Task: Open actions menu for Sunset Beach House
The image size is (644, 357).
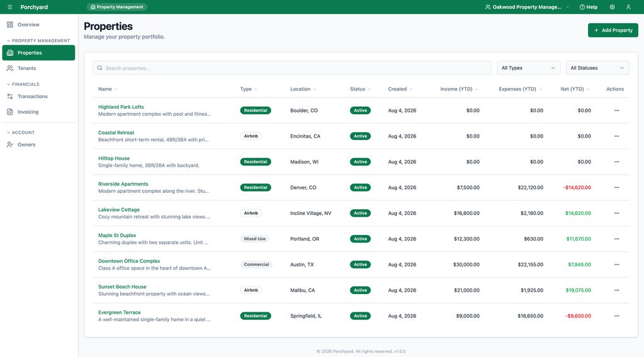Action: (616, 290)
